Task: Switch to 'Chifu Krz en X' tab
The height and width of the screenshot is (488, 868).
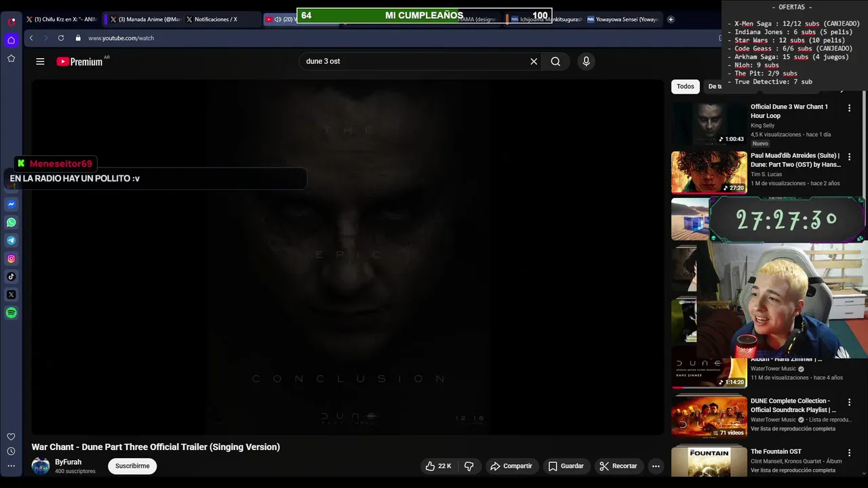Action: 62,20
